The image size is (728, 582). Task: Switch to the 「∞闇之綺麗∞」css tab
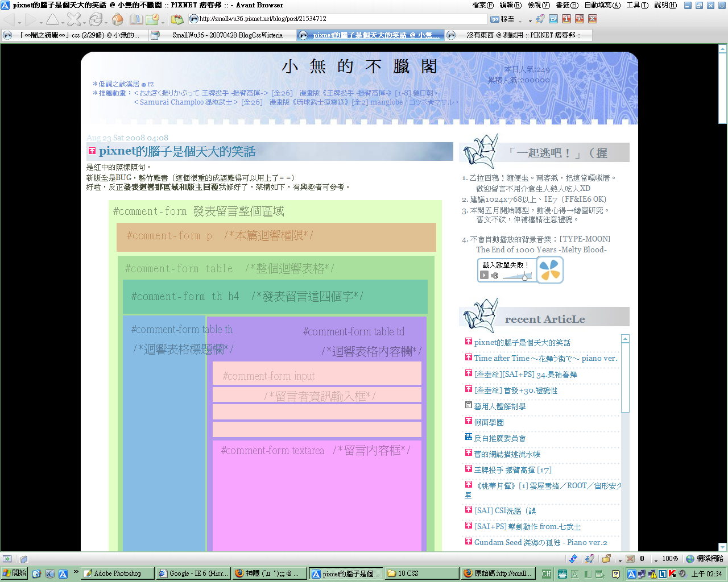pyautogui.click(x=74, y=35)
